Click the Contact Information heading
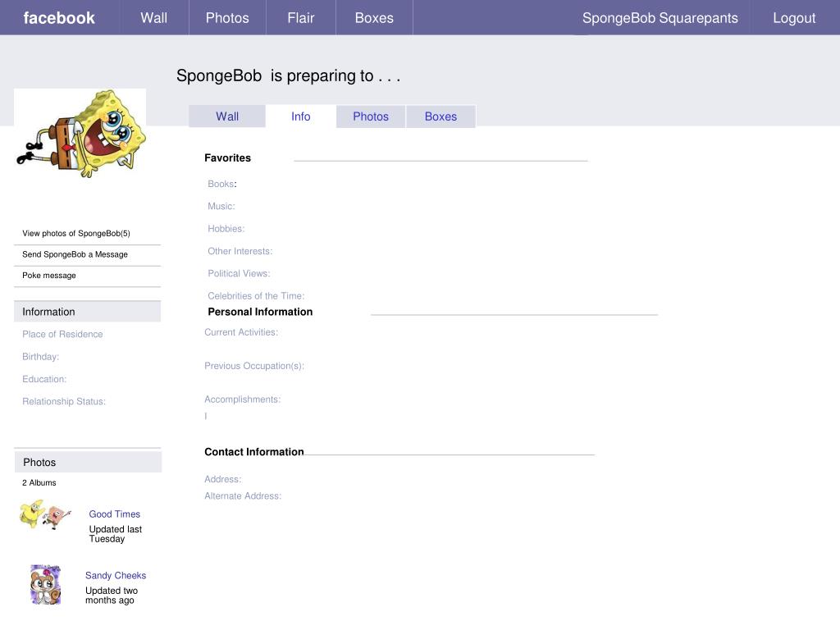This screenshot has width=840, height=630. pos(254,452)
